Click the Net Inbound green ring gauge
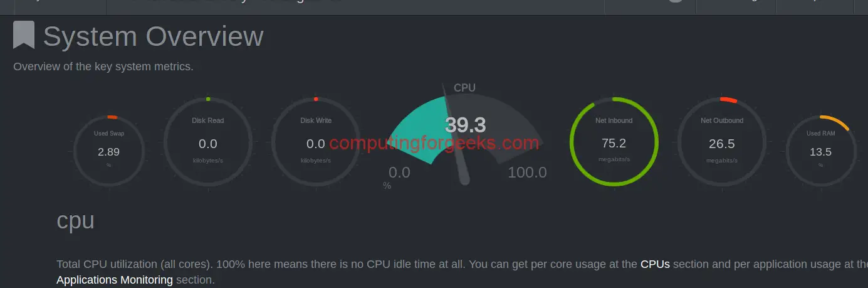The width and height of the screenshot is (868, 288). [614, 142]
